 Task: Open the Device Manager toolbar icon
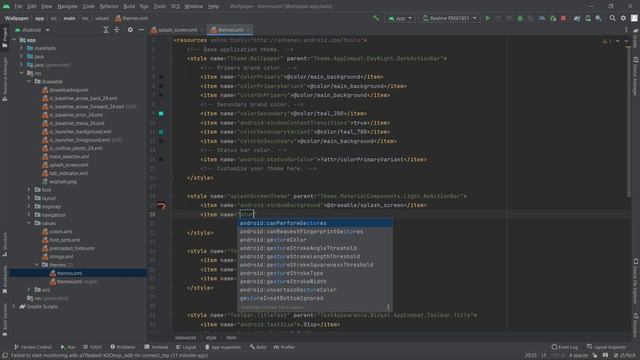pos(588,18)
